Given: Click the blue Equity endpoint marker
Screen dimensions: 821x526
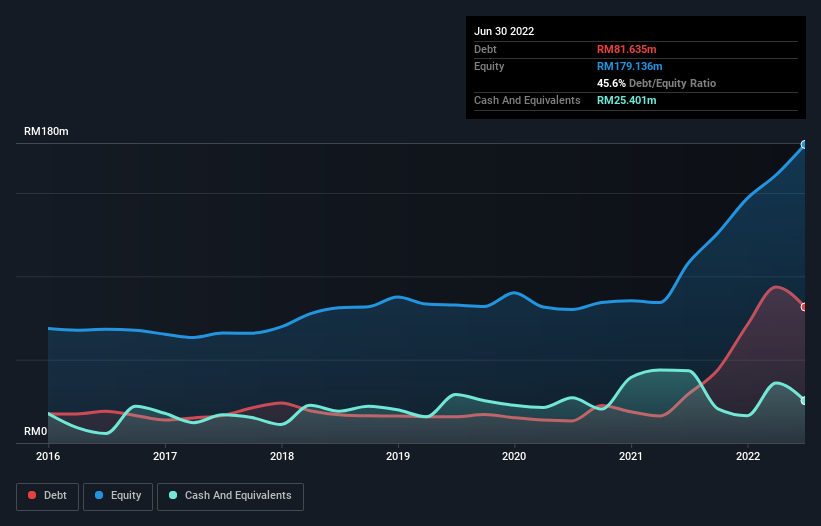Looking at the screenshot, I should (804, 144).
